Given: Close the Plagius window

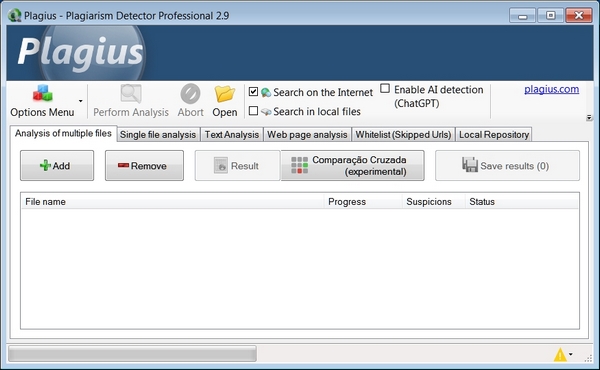Looking at the screenshot, I should pyautogui.click(x=579, y=16).
